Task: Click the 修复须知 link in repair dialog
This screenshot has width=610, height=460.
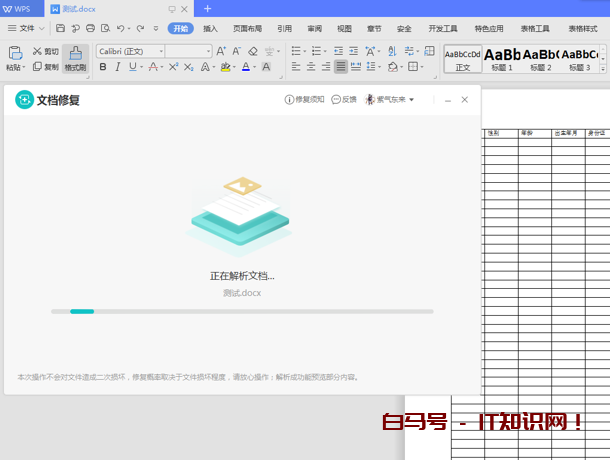Action: 304,100
